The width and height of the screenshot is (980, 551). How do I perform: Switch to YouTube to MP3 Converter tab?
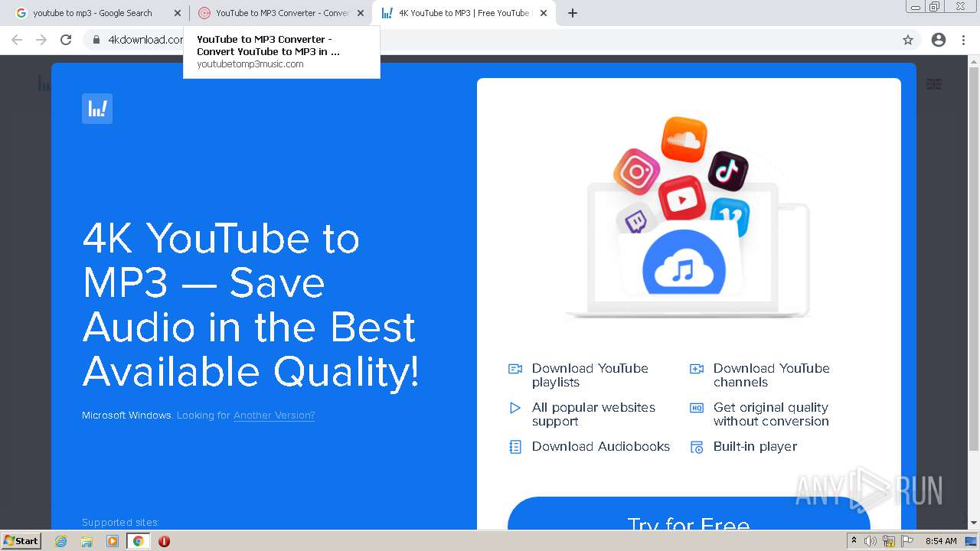point(280,13)
